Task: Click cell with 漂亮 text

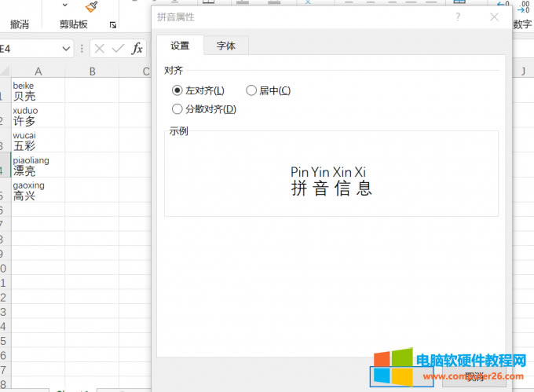Action: pos(38,167)
